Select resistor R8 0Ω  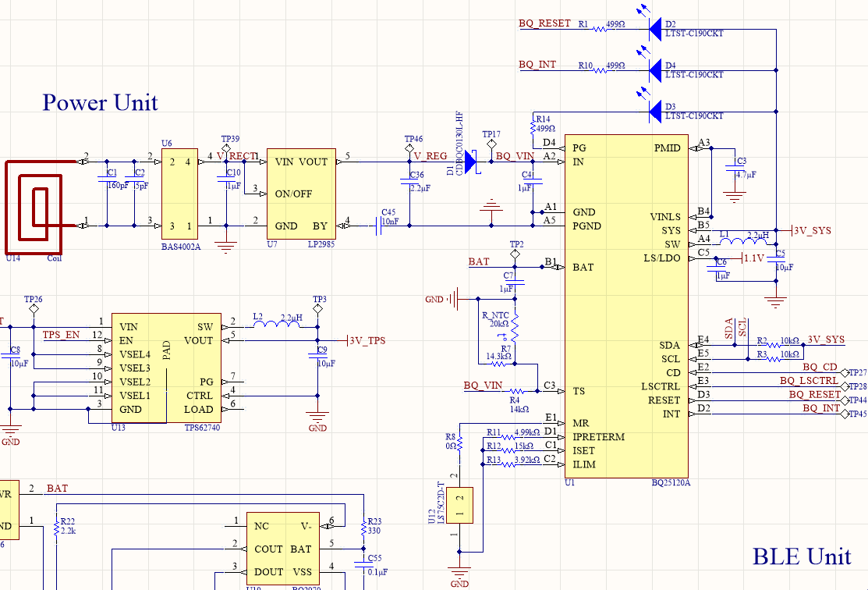459,443
